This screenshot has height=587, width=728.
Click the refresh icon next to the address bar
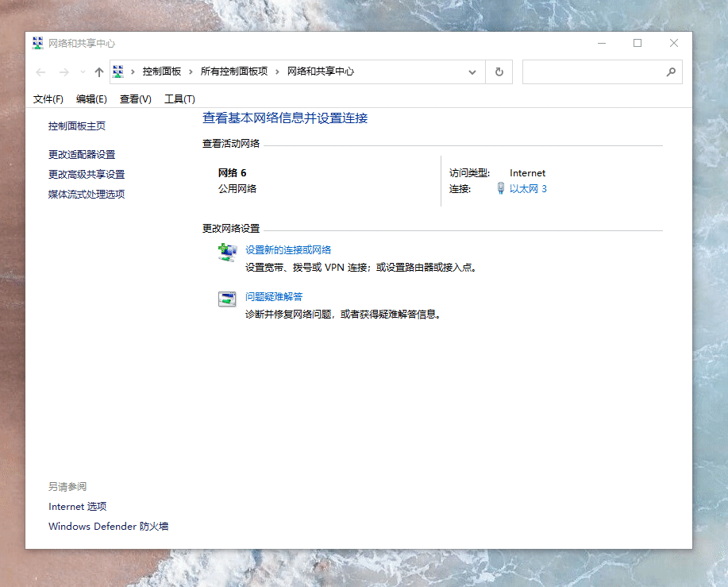499,71
